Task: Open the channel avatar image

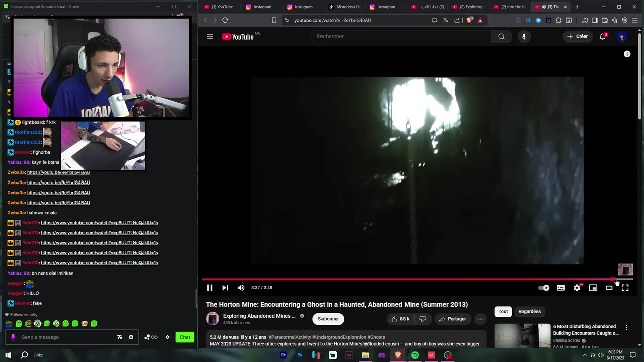Action: click(x=213, y=319)
